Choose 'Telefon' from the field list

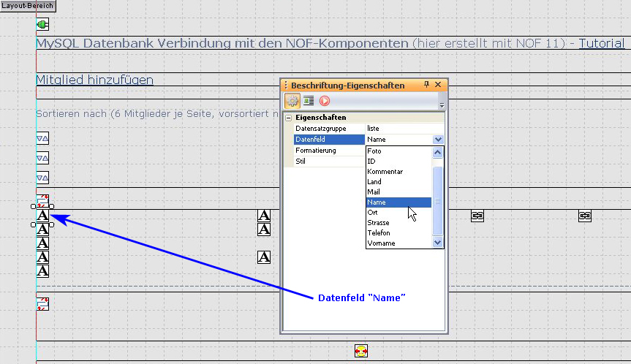[379, 233]
